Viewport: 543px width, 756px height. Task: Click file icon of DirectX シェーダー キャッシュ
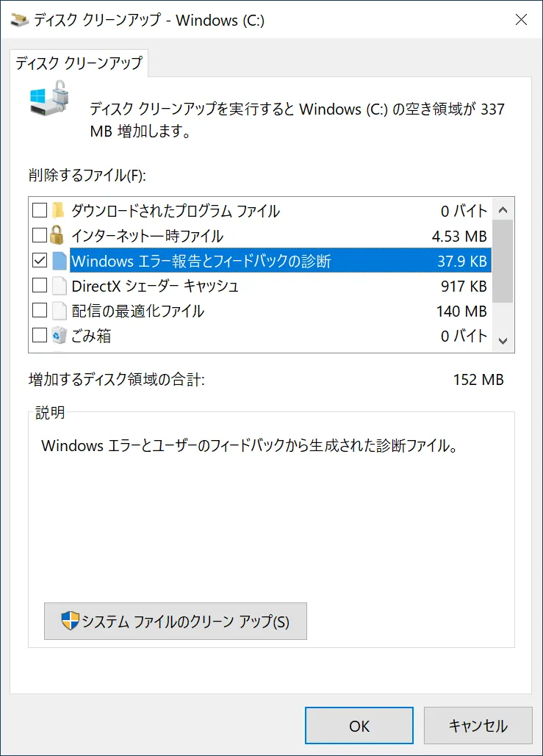click(60, 286)
